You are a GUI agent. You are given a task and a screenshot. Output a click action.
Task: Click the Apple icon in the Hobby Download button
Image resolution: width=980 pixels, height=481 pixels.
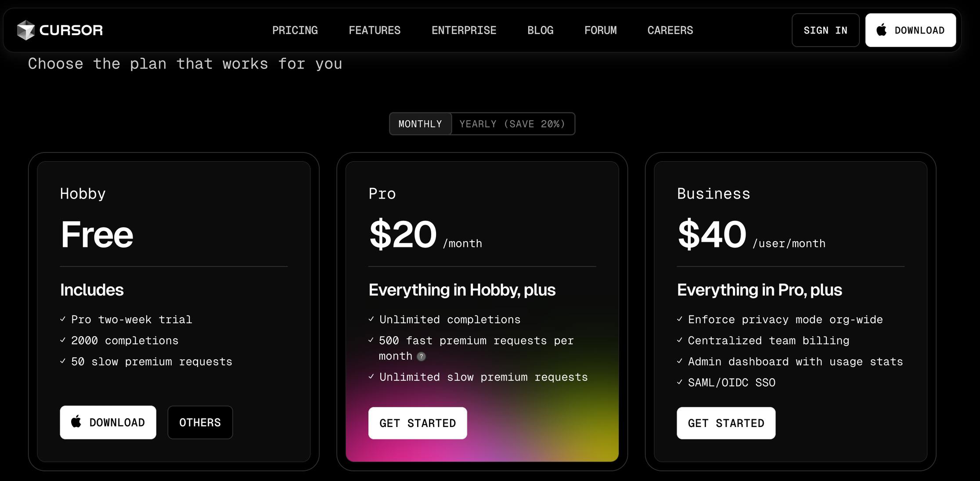pyautogui.click(x=76, y=422)
